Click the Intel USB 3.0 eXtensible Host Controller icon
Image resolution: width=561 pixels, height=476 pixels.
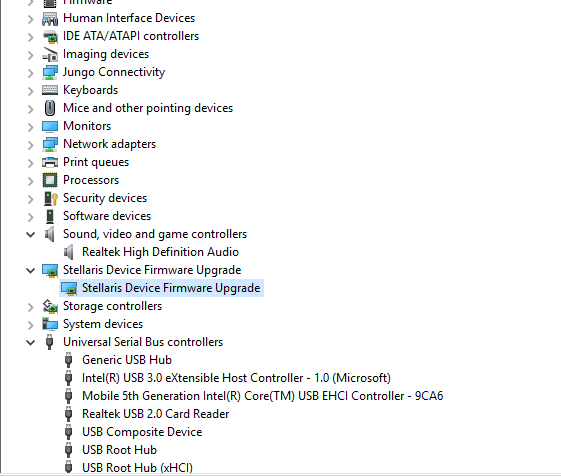point(68,378)
